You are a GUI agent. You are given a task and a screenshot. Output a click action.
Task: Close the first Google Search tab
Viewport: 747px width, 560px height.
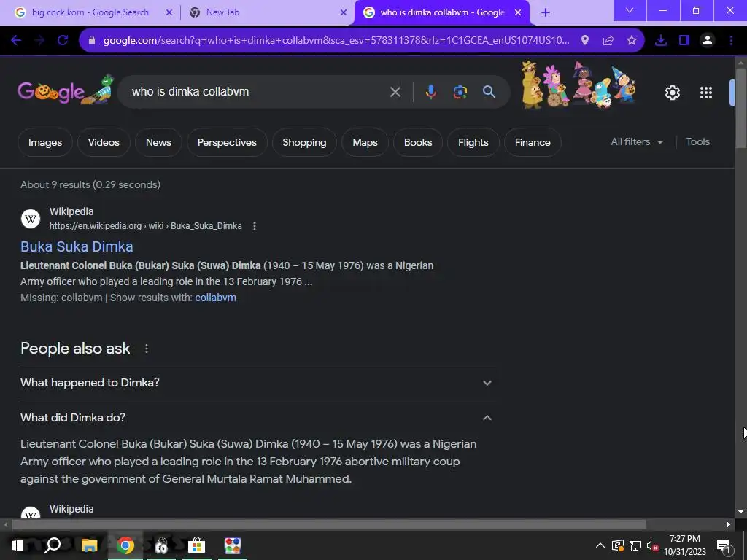[x=169, y=12]
